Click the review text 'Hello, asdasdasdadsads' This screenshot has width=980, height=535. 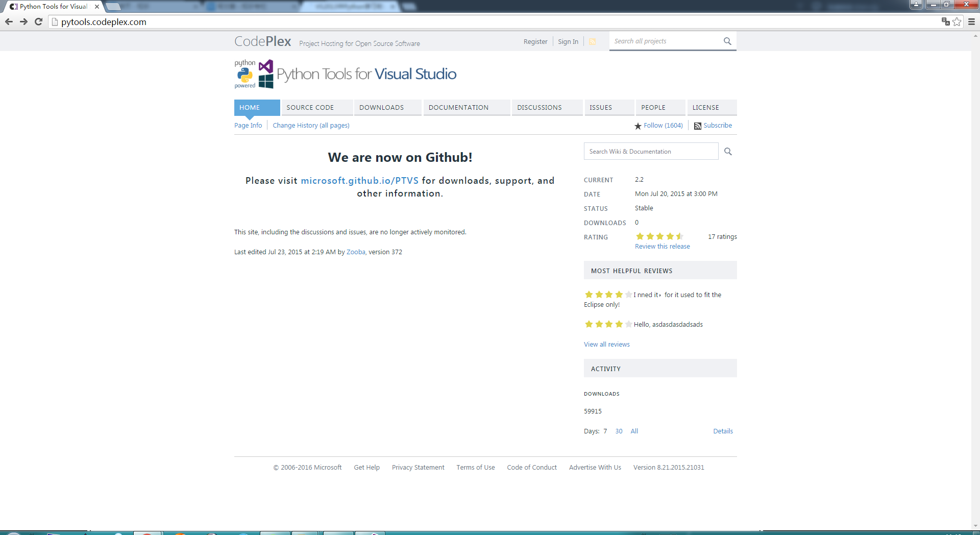pos(668,325)
